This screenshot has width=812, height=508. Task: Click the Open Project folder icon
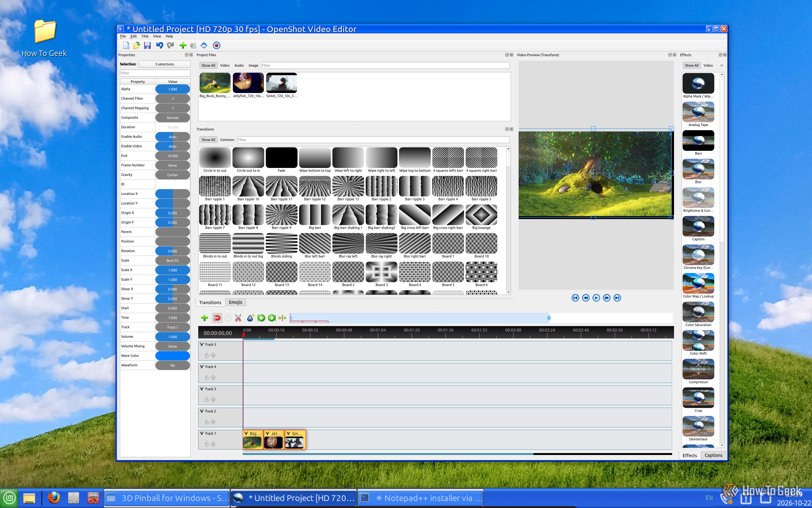(137, 45)
